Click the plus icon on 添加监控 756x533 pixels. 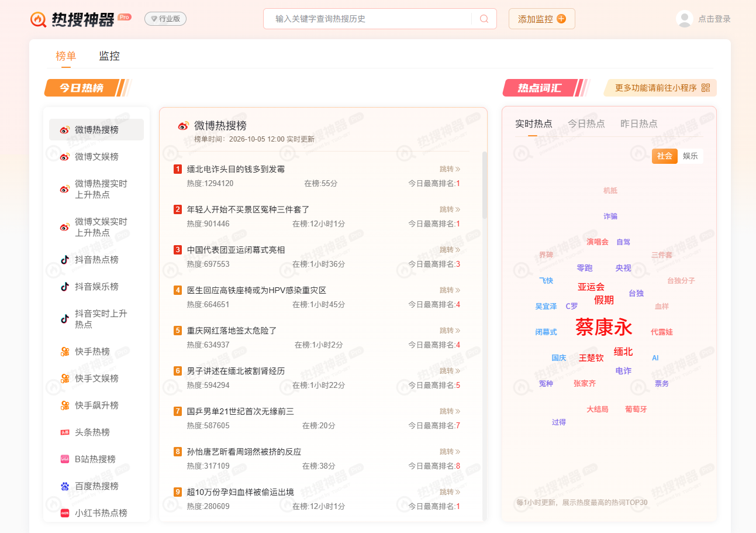click(x=561, y=19)
